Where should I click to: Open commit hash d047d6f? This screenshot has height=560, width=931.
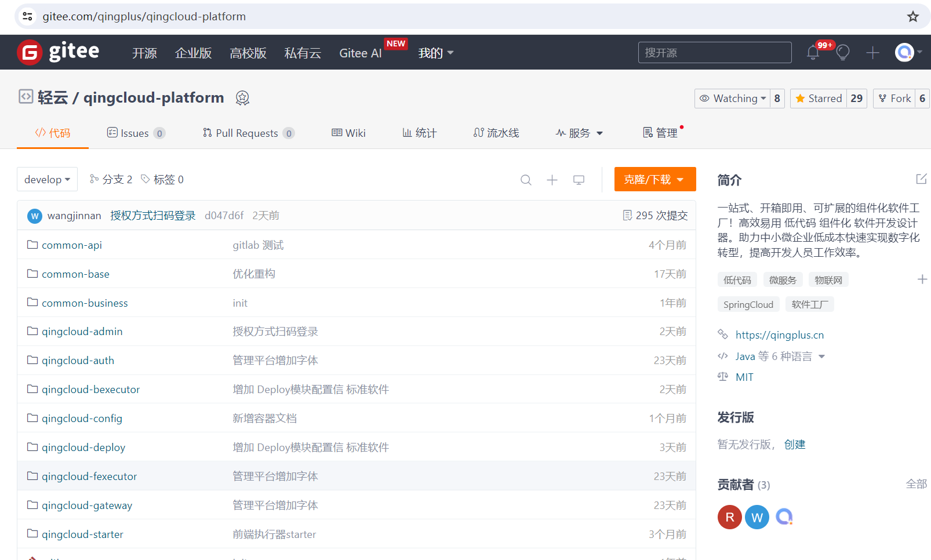[224, 216]
